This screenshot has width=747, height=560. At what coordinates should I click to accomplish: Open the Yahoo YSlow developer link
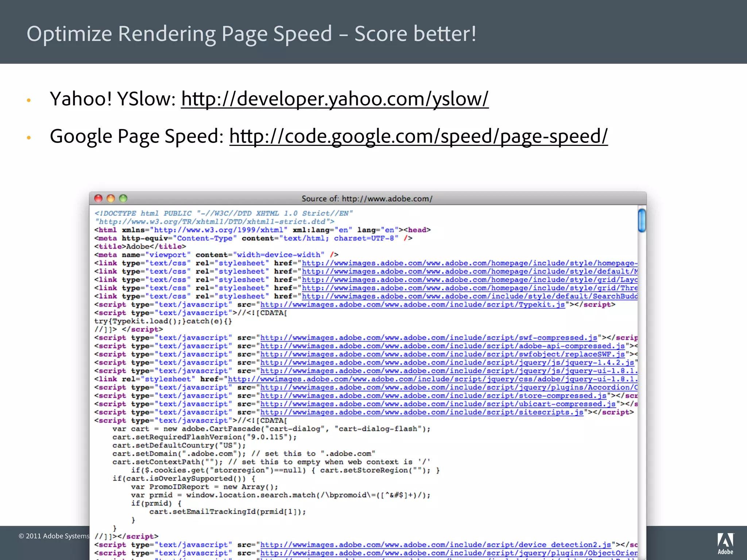[x=335, y=99]
